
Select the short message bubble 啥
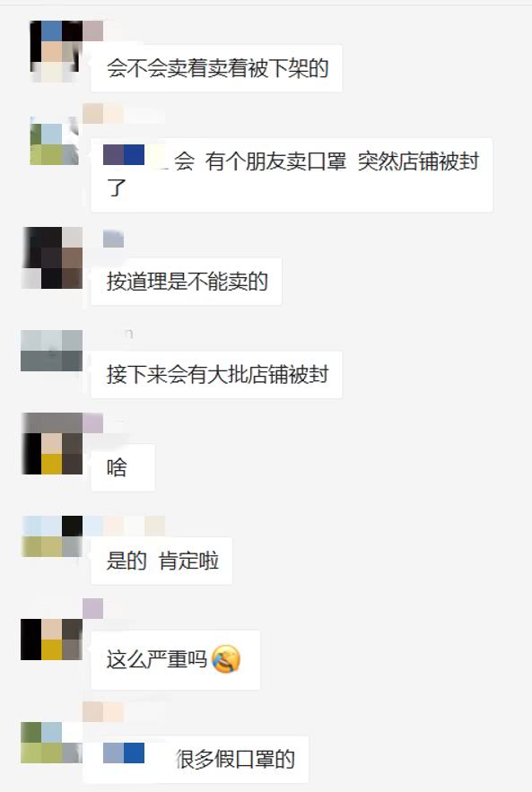[x=123, y=467]
